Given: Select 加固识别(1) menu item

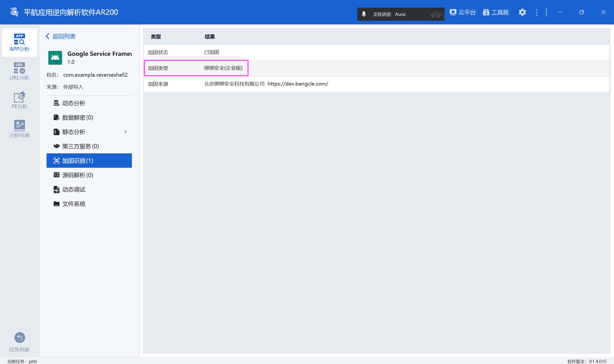Looking at the screenshot, I should pyautogui.click(x=89, y=161).
